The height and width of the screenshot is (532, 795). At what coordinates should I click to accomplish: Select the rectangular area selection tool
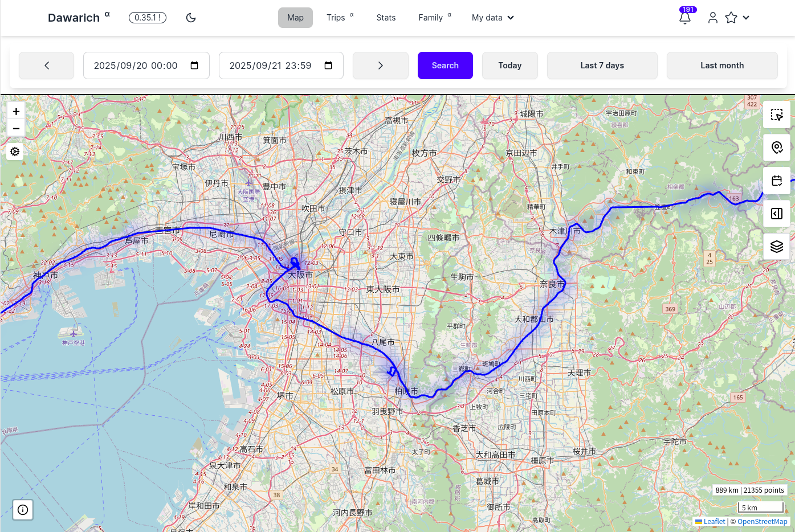click(776, 115)
